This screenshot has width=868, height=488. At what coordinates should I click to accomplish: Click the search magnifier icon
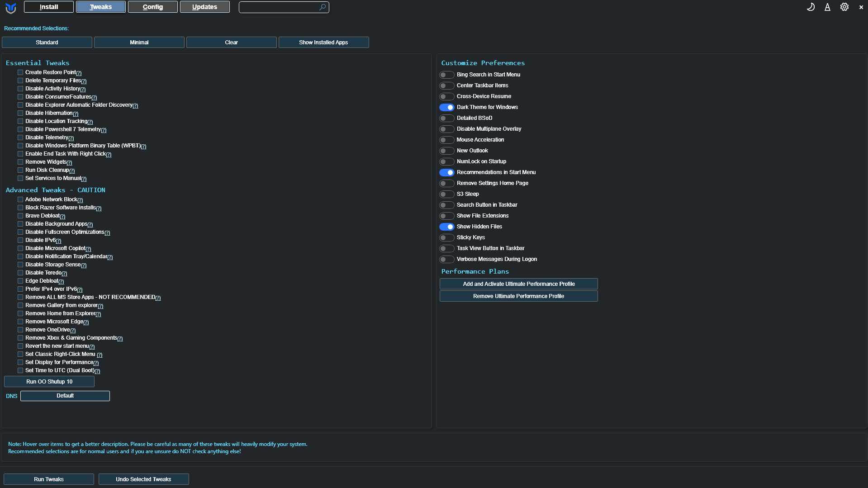(322, 7)
